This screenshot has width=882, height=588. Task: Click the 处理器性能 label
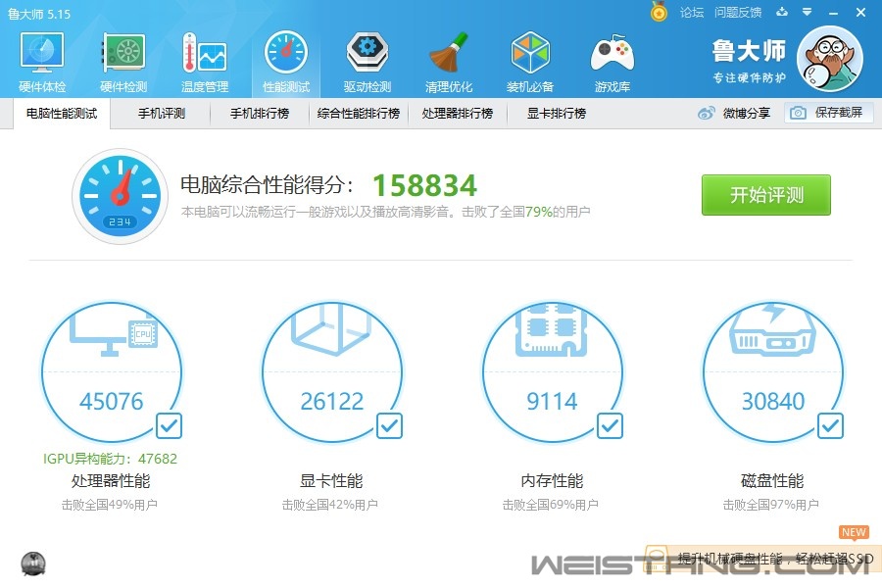point(111,481)
